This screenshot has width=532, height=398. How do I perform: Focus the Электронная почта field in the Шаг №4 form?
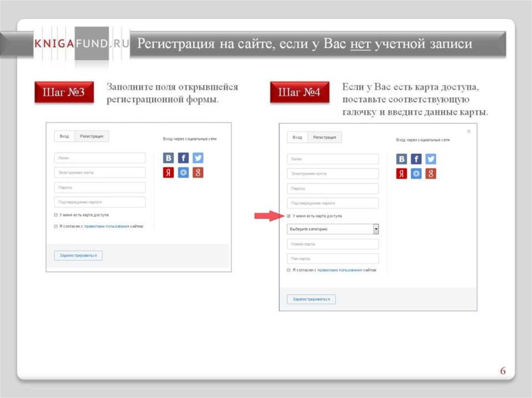(333, 174)
